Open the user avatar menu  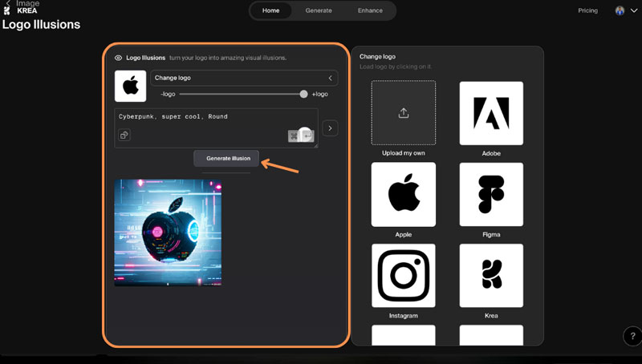click(624, 10)
